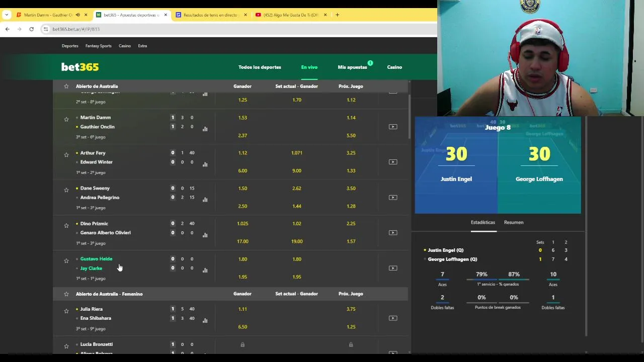Open stats chart icon for Martin Damm match
644x362 pixels.
click(x=205, y=129)
